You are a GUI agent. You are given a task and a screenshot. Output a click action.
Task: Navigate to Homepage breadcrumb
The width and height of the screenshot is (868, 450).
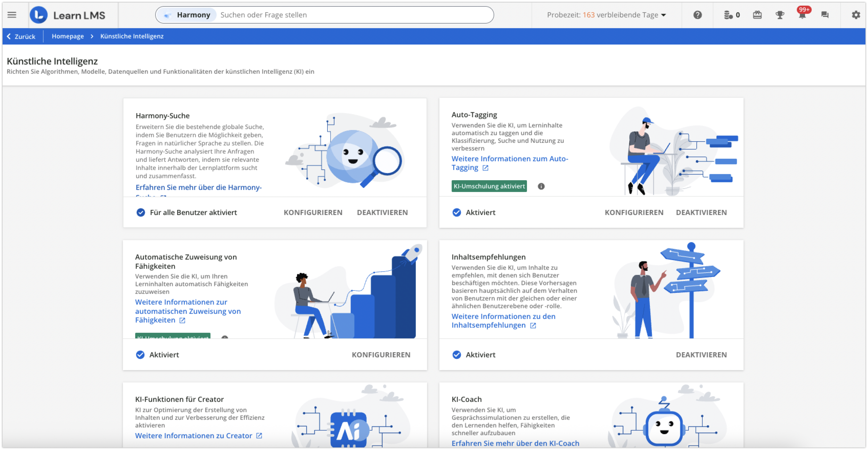(x=68, y=36)
